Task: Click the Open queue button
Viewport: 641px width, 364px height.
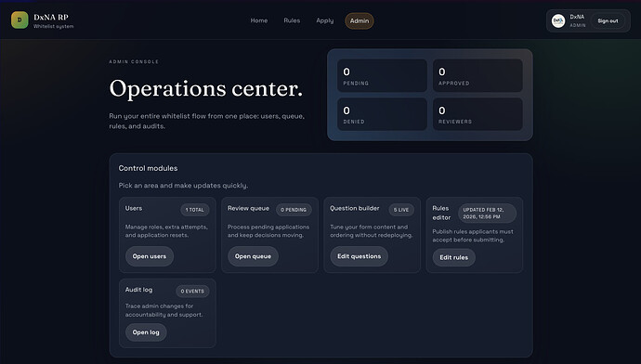Action: 253,256
